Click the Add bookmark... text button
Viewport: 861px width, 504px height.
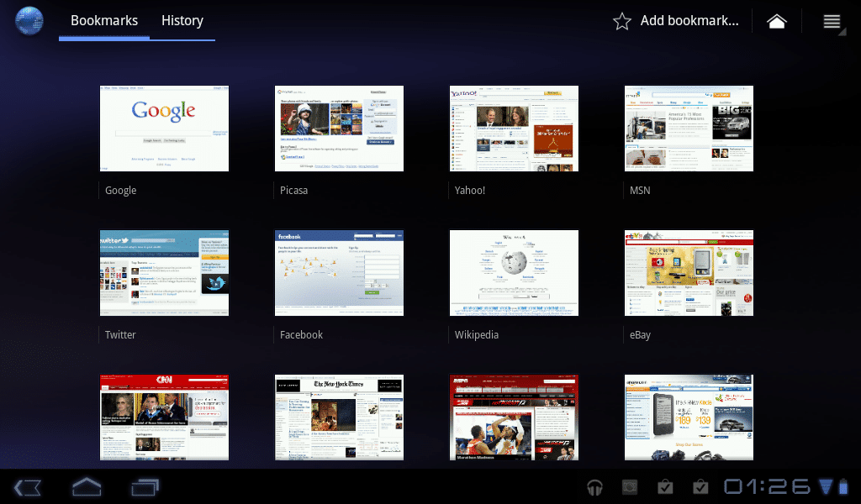[x=689, y=21]
